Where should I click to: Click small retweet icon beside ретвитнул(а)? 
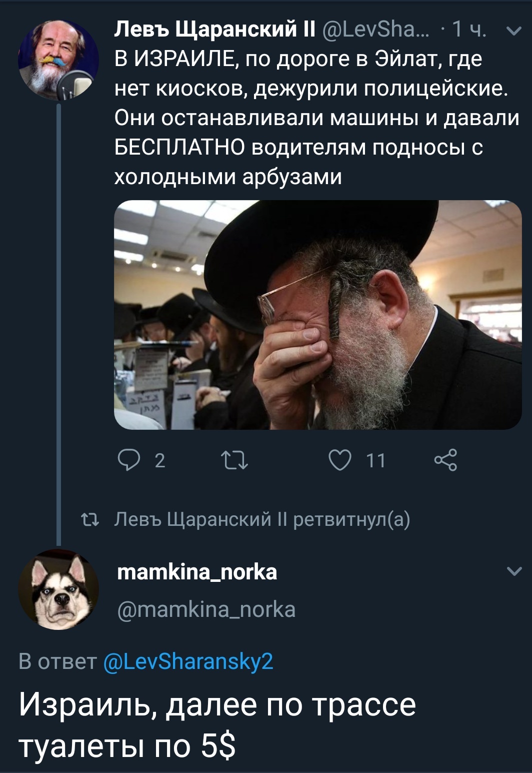90,520
